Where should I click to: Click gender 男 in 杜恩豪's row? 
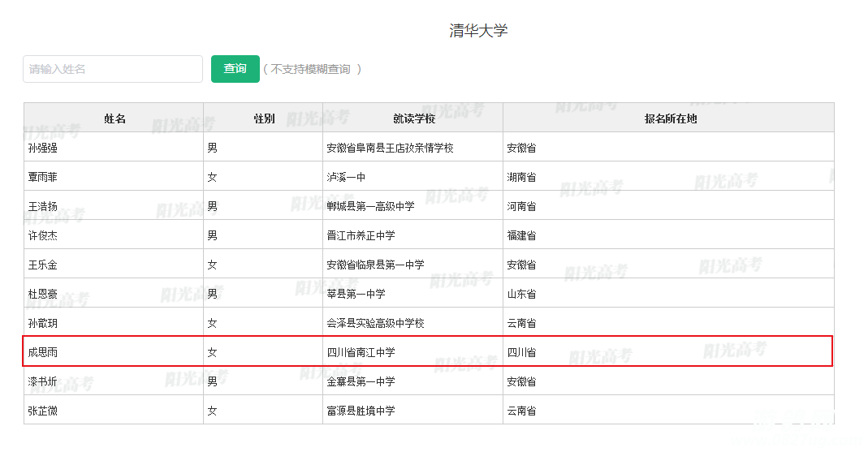[x=212, y=294]
